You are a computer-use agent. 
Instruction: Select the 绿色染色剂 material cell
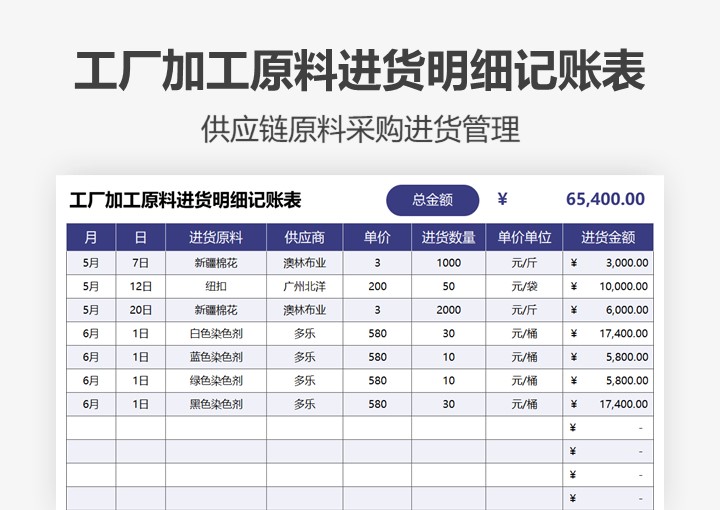[216, 381]
